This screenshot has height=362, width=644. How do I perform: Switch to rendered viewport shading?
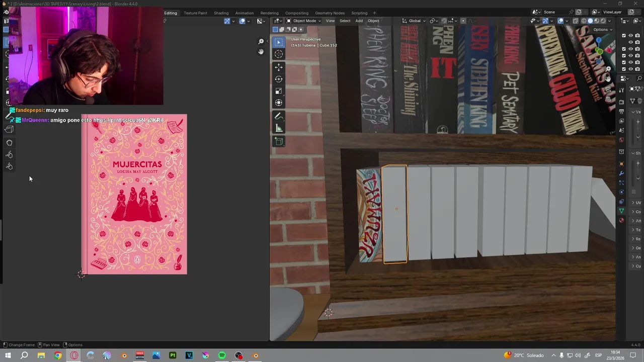click(x=603, y=21)
